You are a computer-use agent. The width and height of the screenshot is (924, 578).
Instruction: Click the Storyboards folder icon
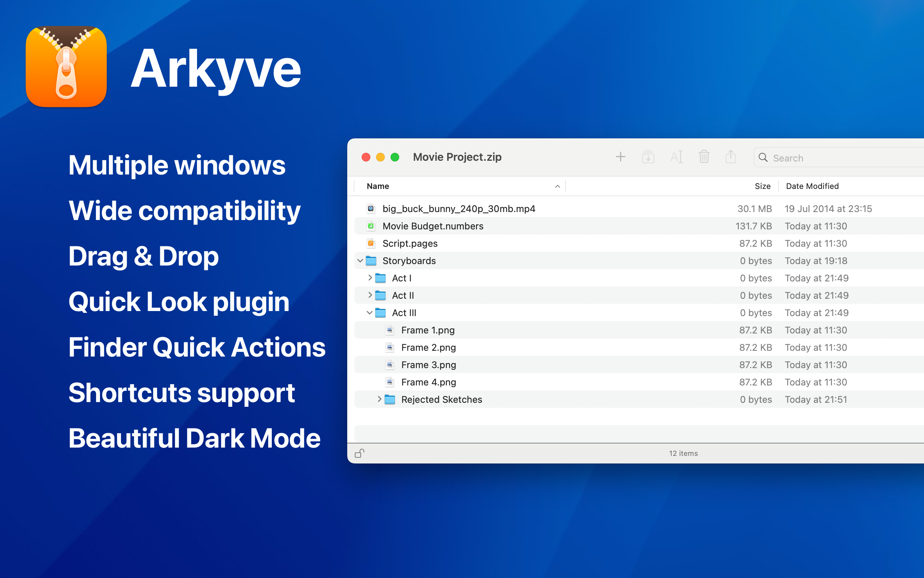click(x=371, y=261)
